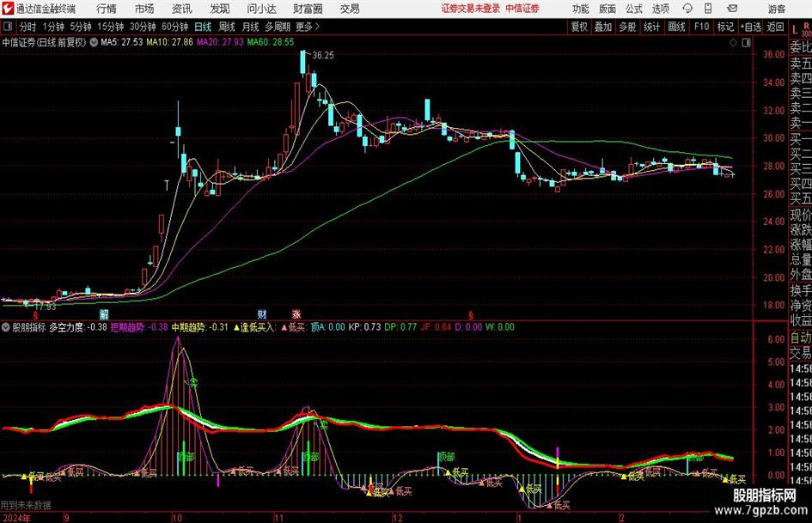Open the customer service headset icon
This screenshot has height=523, width=812.
point(687,9)
